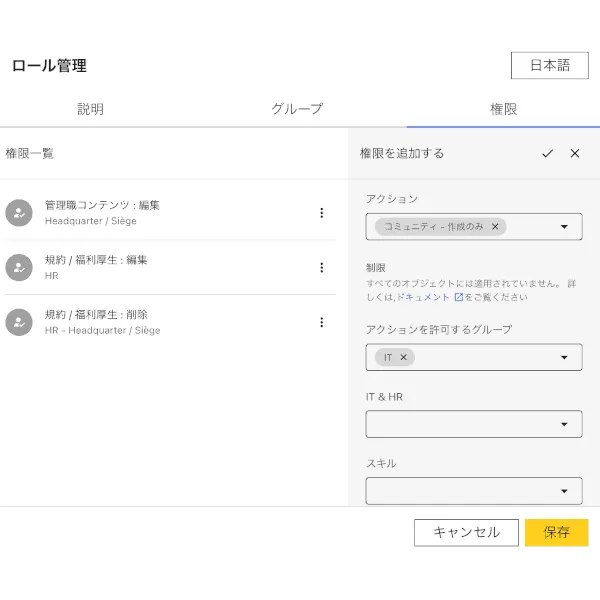The image size is (600, 600).
Task: Open the ドキュメント link
Action: point(423,297)
